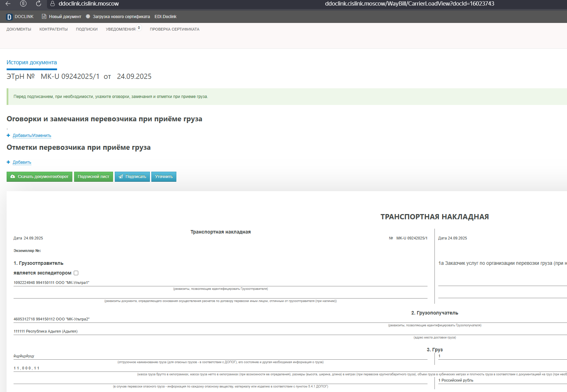This screenshot has width=567, height=392.
Task: Open the DOCLINK logo home link
Action: tap(20, 17)
